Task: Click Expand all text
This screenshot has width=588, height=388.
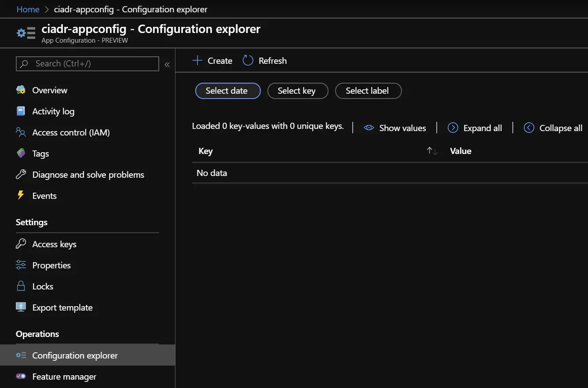Action: point(482,128)
